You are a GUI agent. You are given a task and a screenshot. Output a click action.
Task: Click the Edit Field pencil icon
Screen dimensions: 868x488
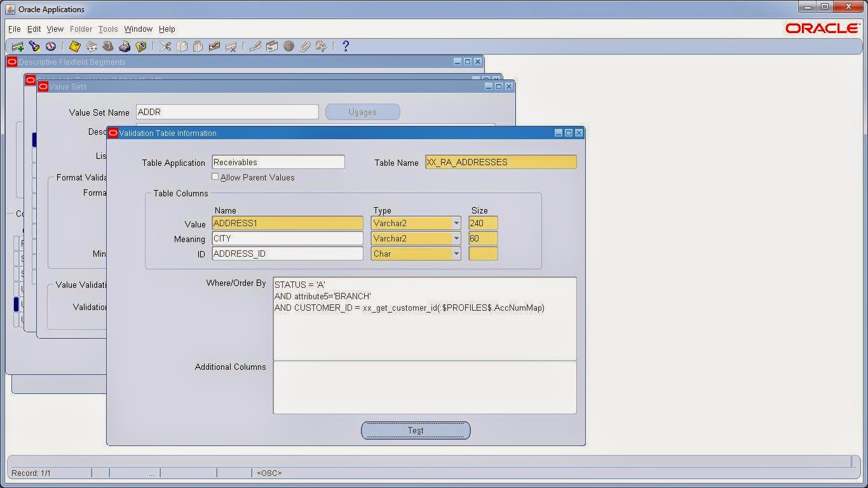click(x=255, y=46)
